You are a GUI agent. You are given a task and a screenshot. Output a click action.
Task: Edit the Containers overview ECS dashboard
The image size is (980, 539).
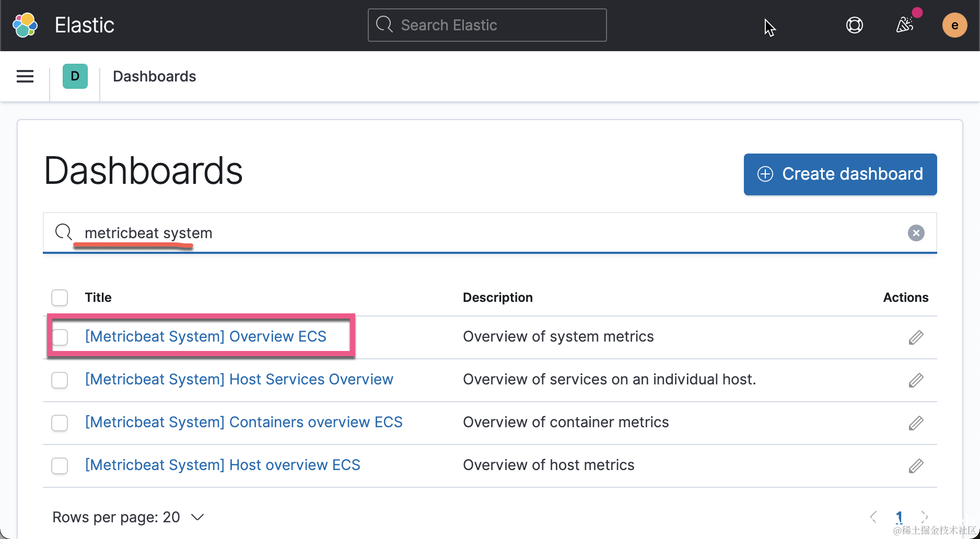(x=916, y=423)
